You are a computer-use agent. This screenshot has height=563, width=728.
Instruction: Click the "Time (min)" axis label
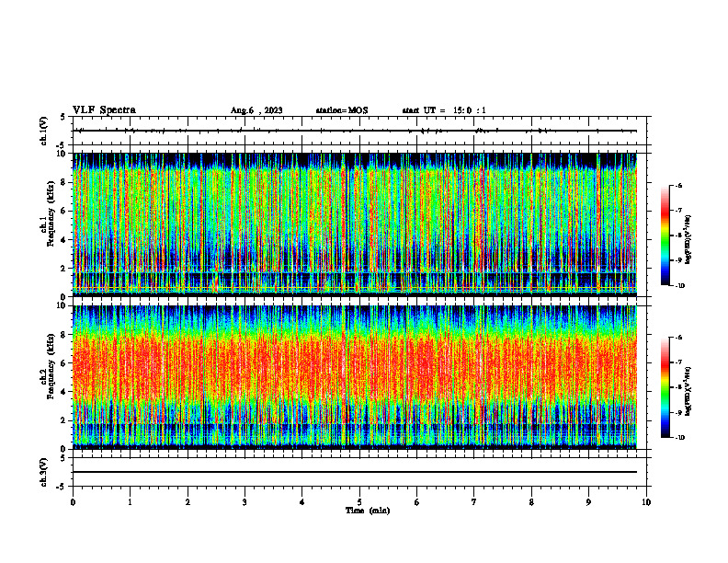368,511
